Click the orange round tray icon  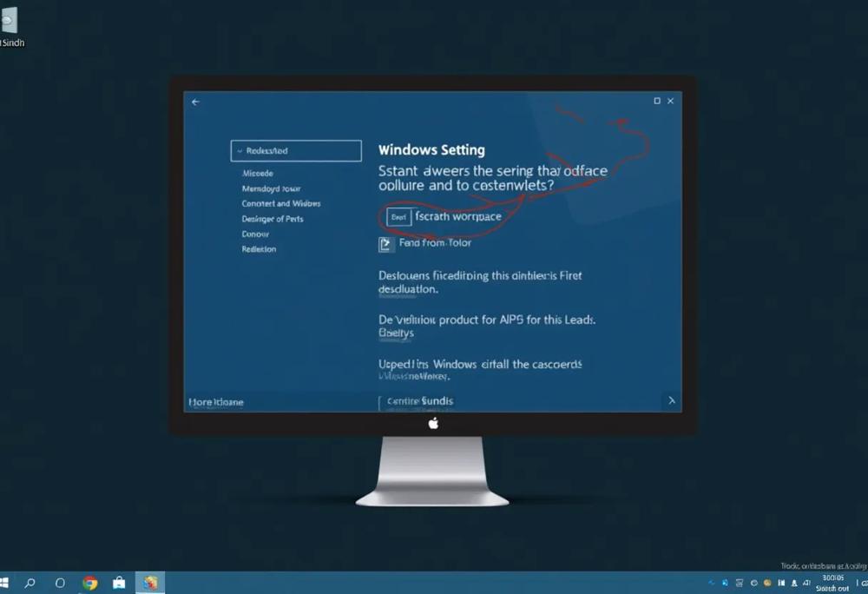[767, 583]
